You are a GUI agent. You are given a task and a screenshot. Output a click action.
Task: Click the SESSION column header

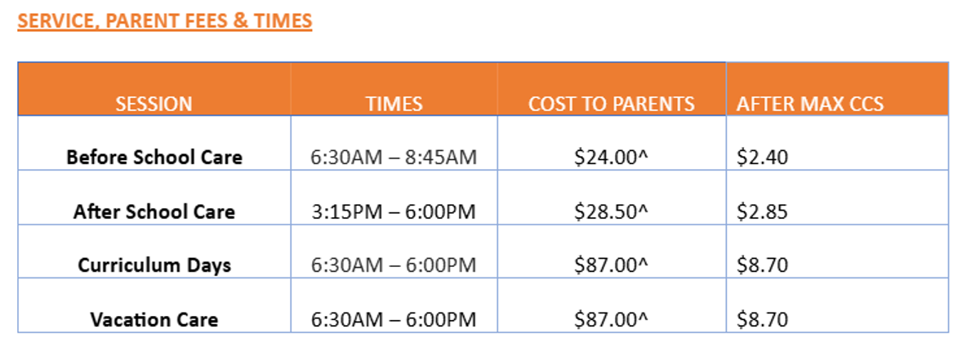(154, 104)
